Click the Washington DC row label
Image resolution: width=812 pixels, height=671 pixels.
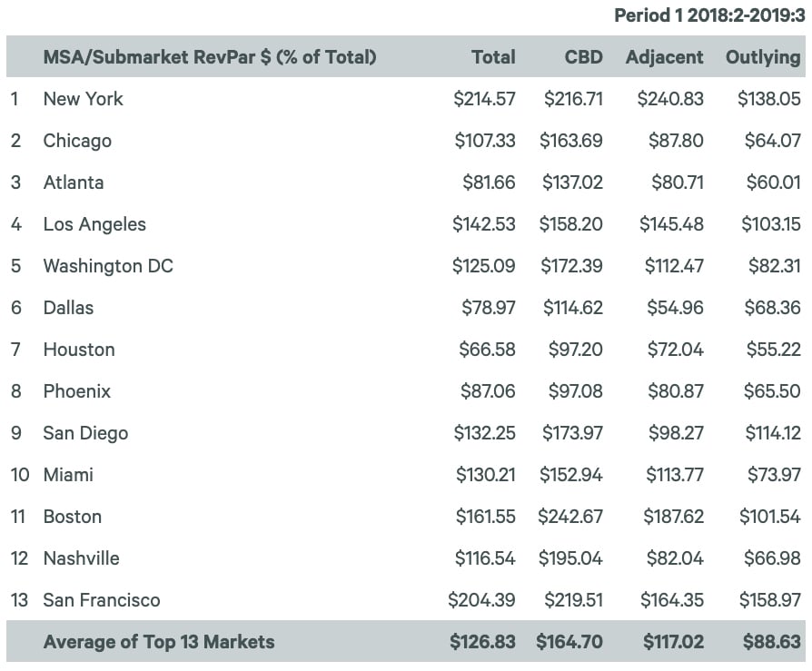(108, 266)
